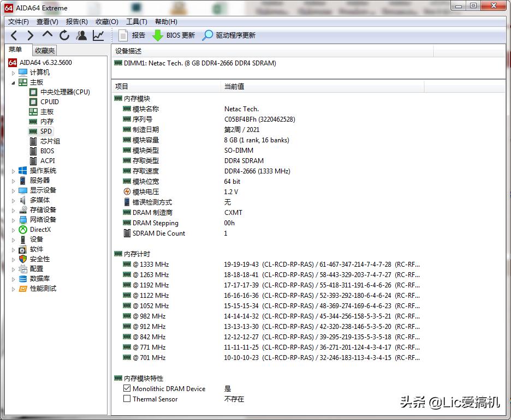The width and height of the screenshot is (511, 420).
Task: Select value DDR4-2666 (1333 MHz)
Action: (257, 171)
